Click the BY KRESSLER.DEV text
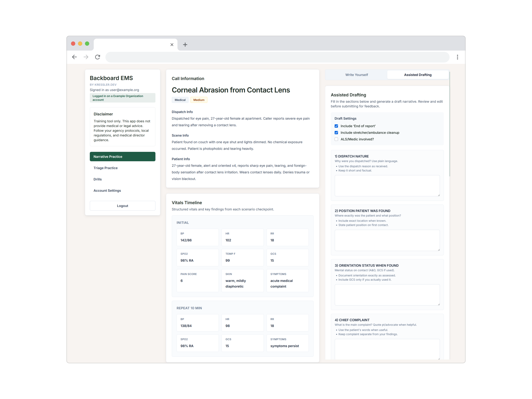Image resolution: width=532 pixels, height=399 pixels. [x=103, y=85]
